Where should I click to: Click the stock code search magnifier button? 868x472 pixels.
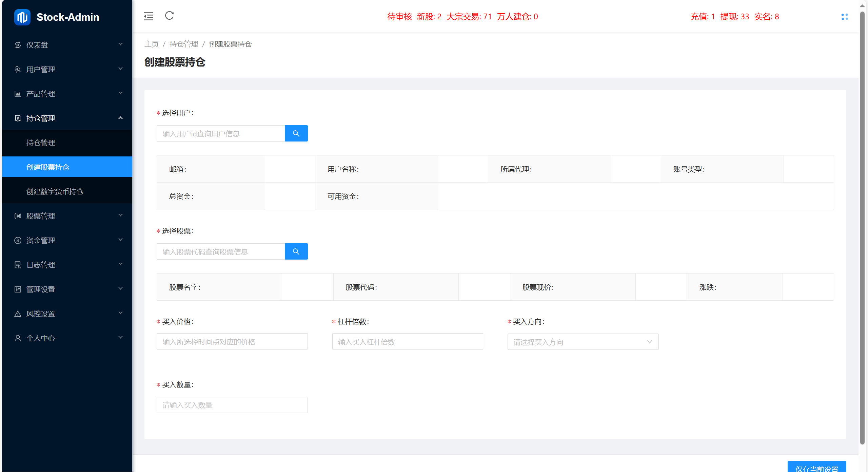point(296,251)
